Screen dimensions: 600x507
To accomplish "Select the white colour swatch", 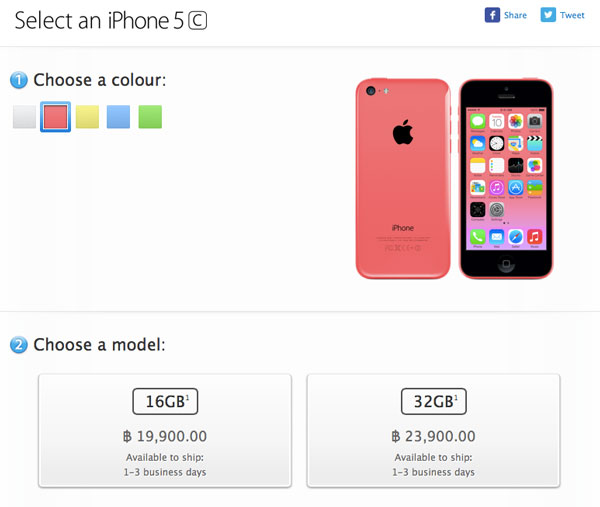I will tap(25, 117).
